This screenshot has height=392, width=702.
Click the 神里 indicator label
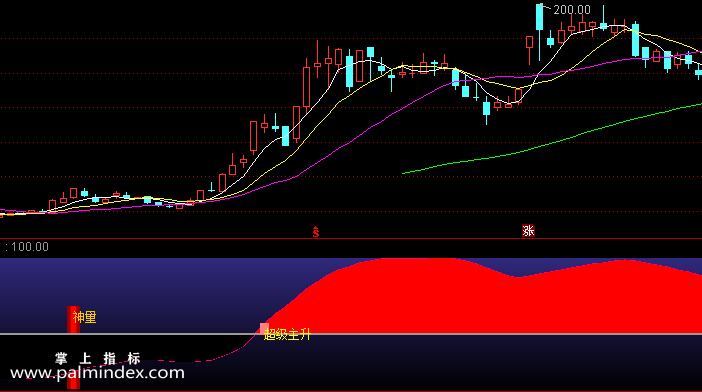pos(85,317)
